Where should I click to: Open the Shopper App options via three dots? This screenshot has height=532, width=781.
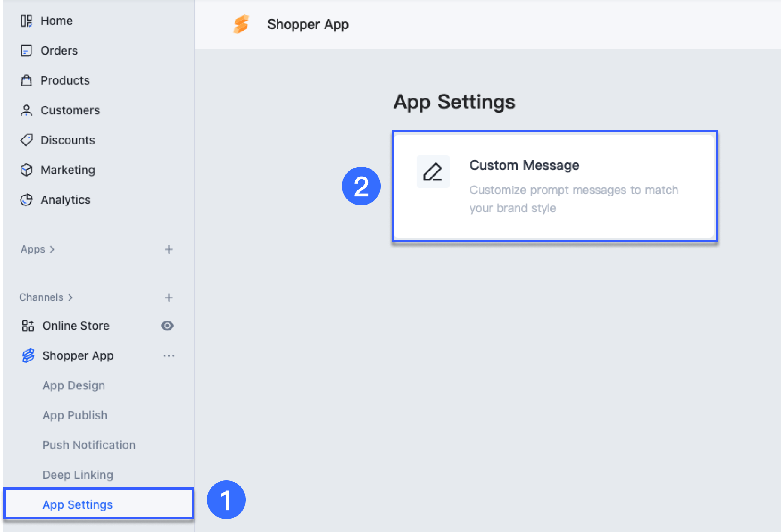tap(169, 355)
